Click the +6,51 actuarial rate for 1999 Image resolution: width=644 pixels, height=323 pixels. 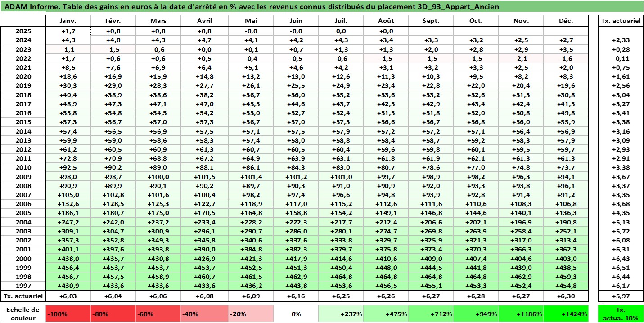click(x=621, y=268)
